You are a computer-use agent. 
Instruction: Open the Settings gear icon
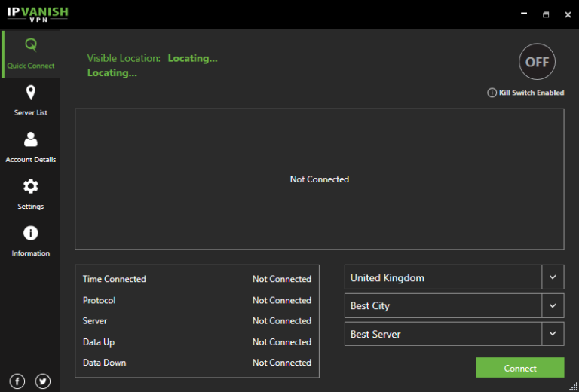pos(31,186)
